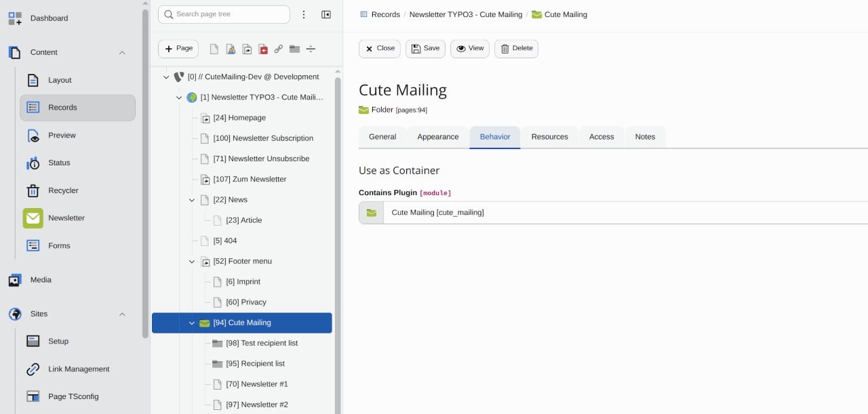Select backend user section page type icon
Viewport: 868px width, 414px height.
pyautogui.click(x=231, y=49)
